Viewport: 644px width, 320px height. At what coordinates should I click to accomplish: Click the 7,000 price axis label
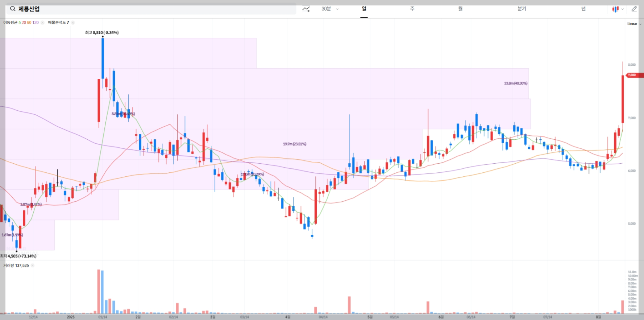tap(632, 118)
